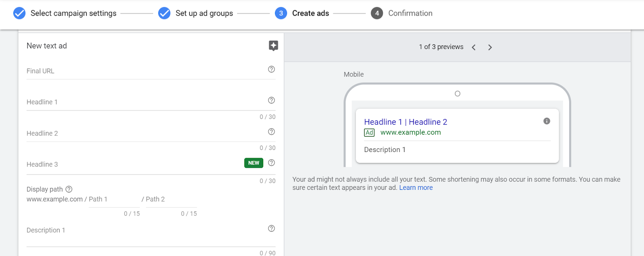Click the Headline 2 help icon
644x256 pixels.
point(271,132)
